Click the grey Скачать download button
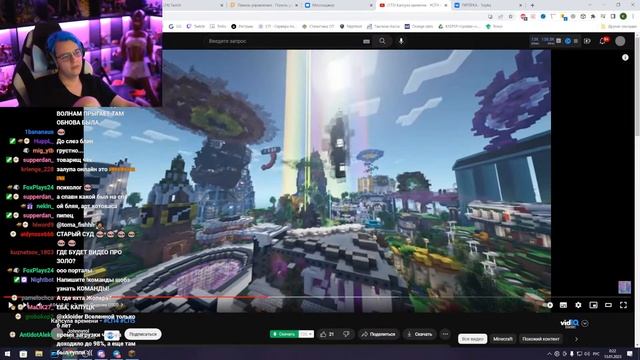Viewport: 640px width, 360px height. tap(419, 334)
